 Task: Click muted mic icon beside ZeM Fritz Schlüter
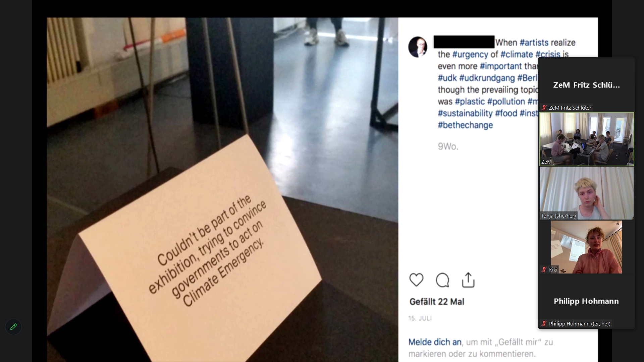click(x=544, y=108)
